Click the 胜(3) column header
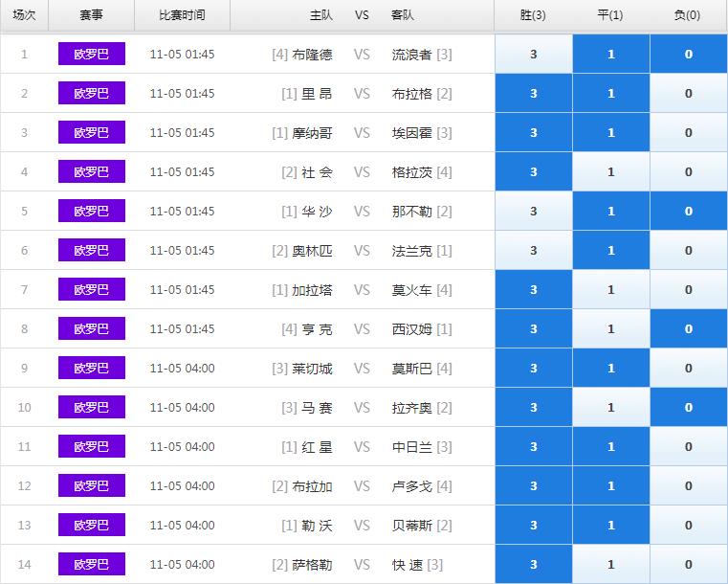Image resolution: width=728 pixels, height=584 pixels. click(533, 15)
